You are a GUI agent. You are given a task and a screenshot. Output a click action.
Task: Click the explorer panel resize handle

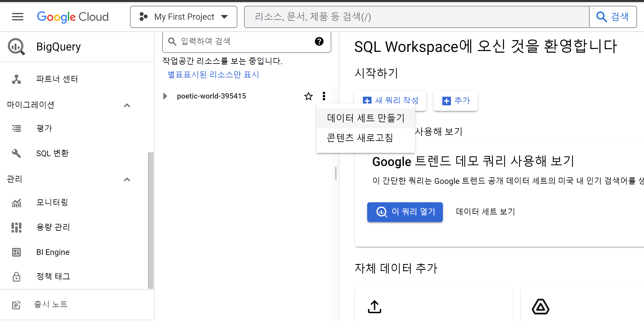click(335, 173)
